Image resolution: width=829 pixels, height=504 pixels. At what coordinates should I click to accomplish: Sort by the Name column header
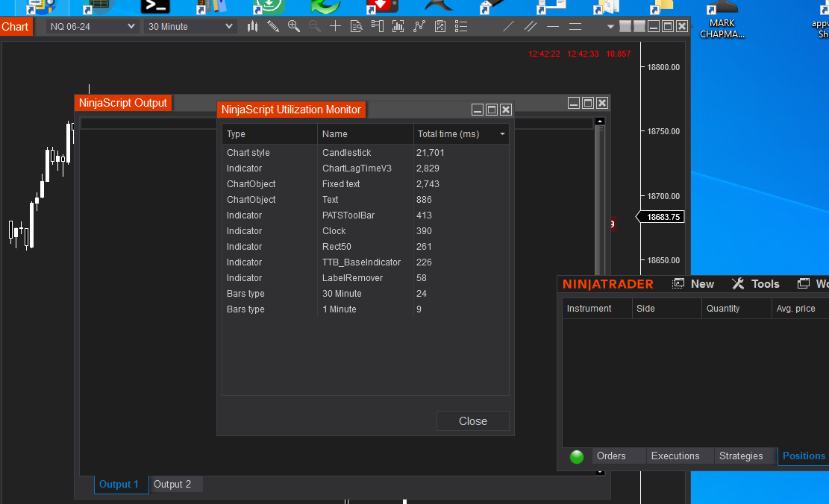click(366, 134)
